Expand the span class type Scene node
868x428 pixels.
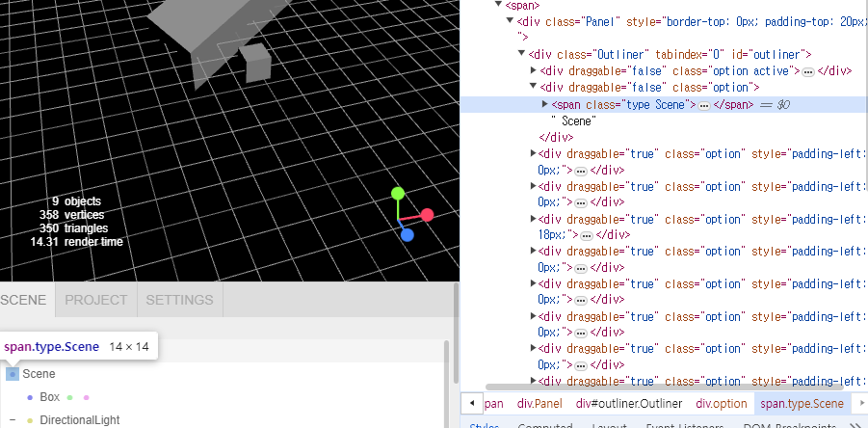[x=544, y=103]
